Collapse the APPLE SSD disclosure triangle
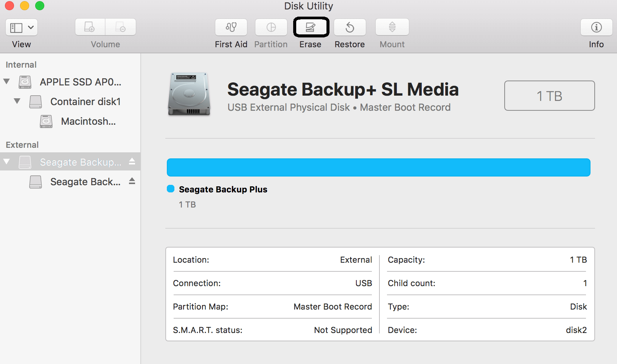The image size is (617, 364). (6, 82)
